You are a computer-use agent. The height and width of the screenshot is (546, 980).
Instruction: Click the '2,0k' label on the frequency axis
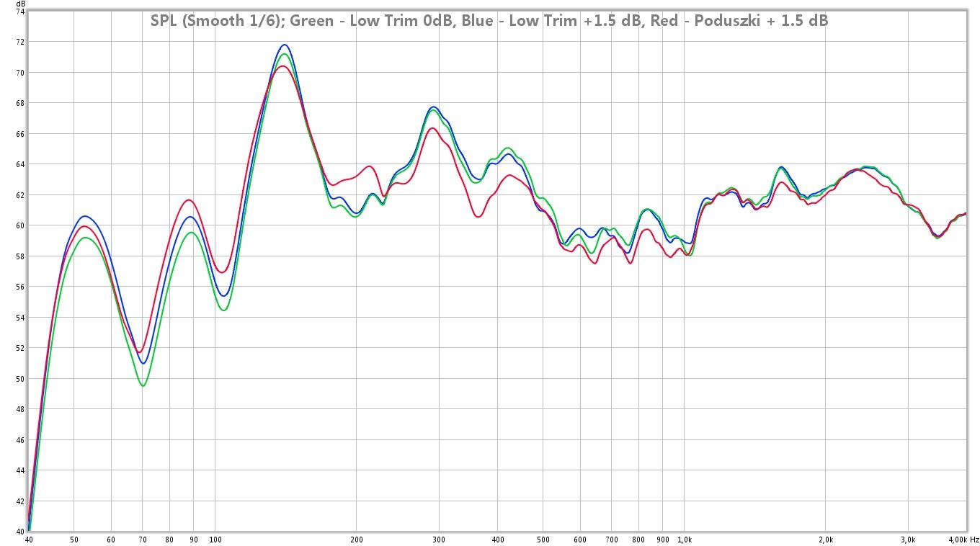pyautogui.click(x=826, y=540)
